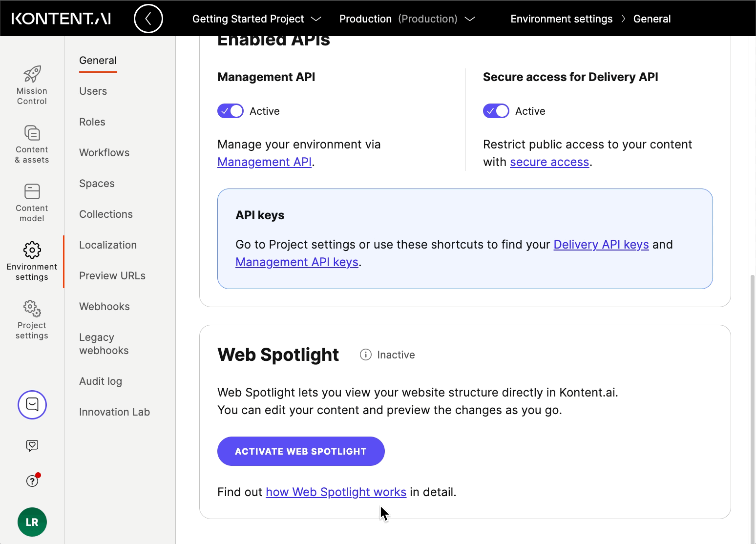Open the chat support icon

[32, 405]
